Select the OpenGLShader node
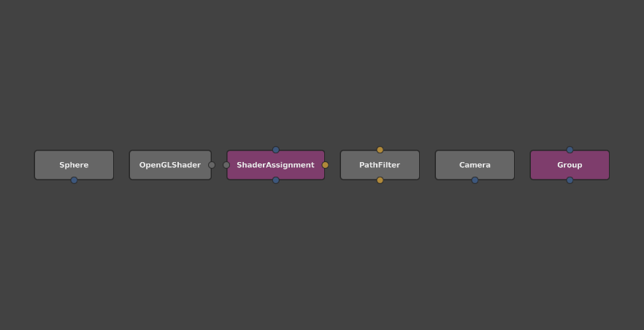Screen dimensions: 644x330 [169, 165]
